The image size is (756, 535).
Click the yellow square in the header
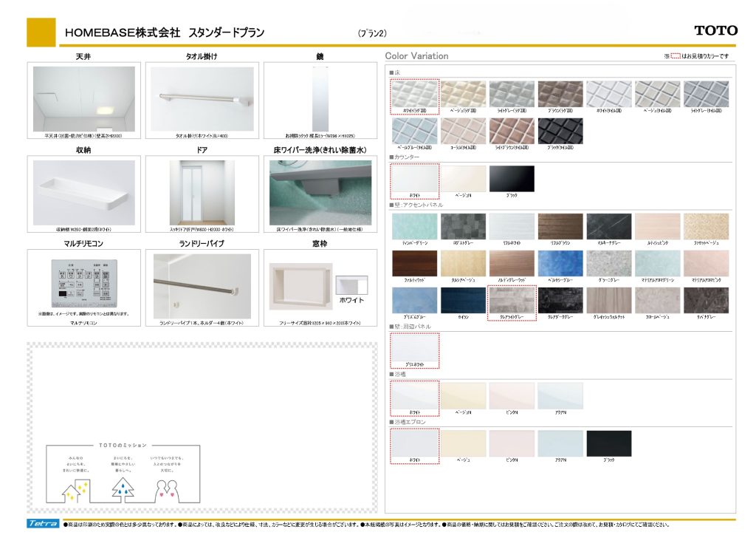41,32
